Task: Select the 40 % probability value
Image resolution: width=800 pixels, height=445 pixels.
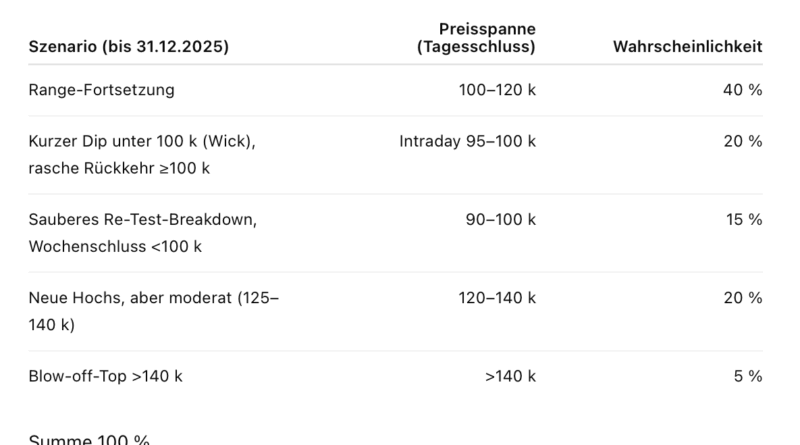Action: coord(742,90)
